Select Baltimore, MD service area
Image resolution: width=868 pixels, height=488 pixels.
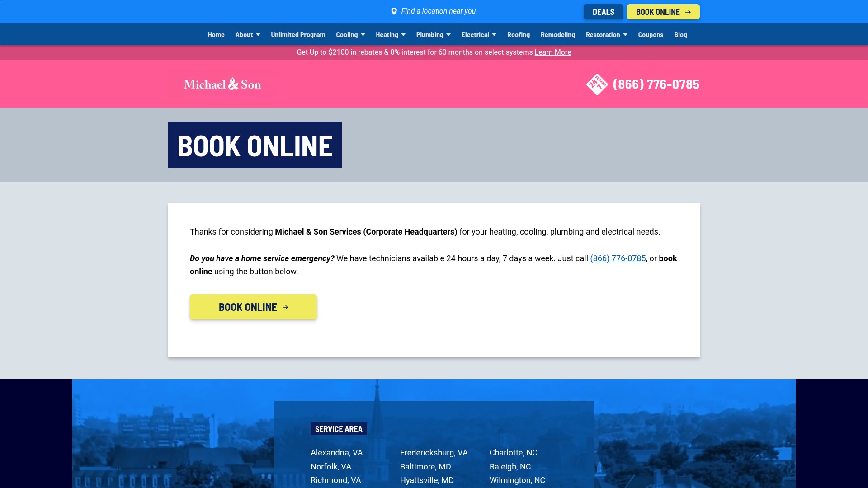click(425, 467)
